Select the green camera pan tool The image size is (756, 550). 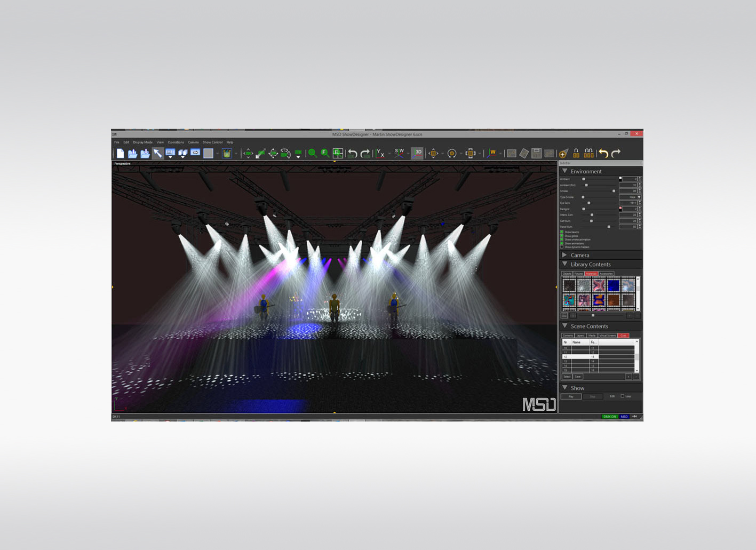pos(248,153)
